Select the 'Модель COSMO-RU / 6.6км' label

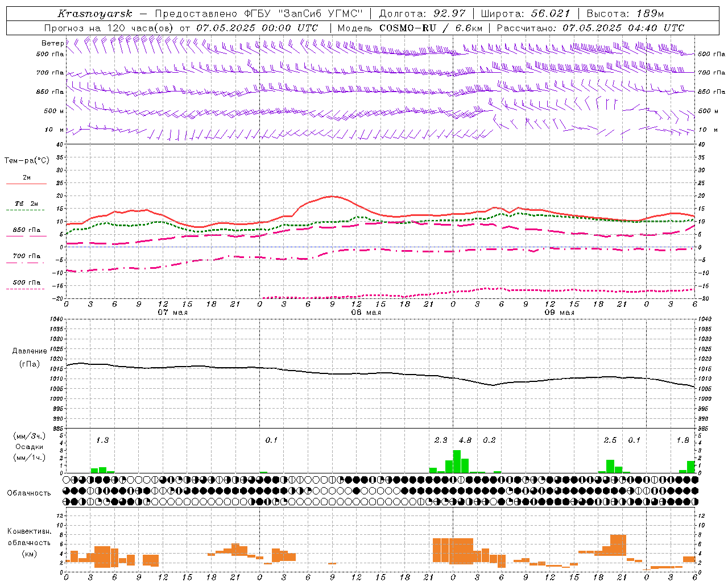coord(409,28)
